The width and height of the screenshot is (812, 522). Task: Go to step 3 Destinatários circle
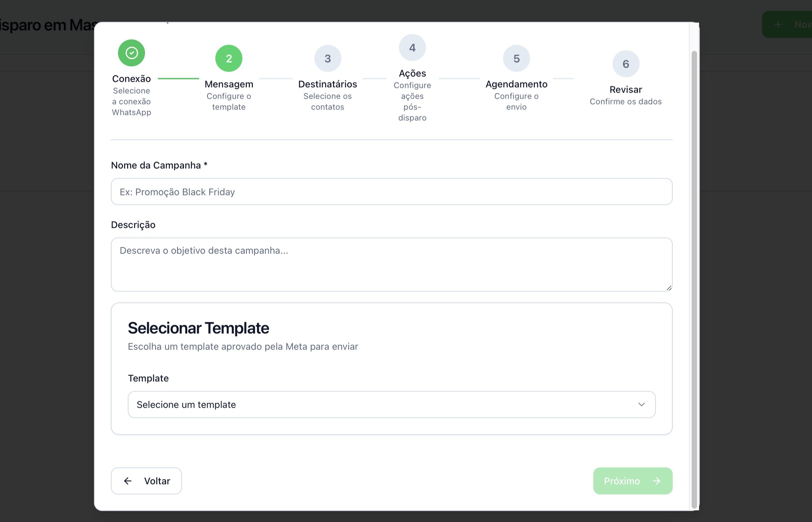tap(327, 58)
